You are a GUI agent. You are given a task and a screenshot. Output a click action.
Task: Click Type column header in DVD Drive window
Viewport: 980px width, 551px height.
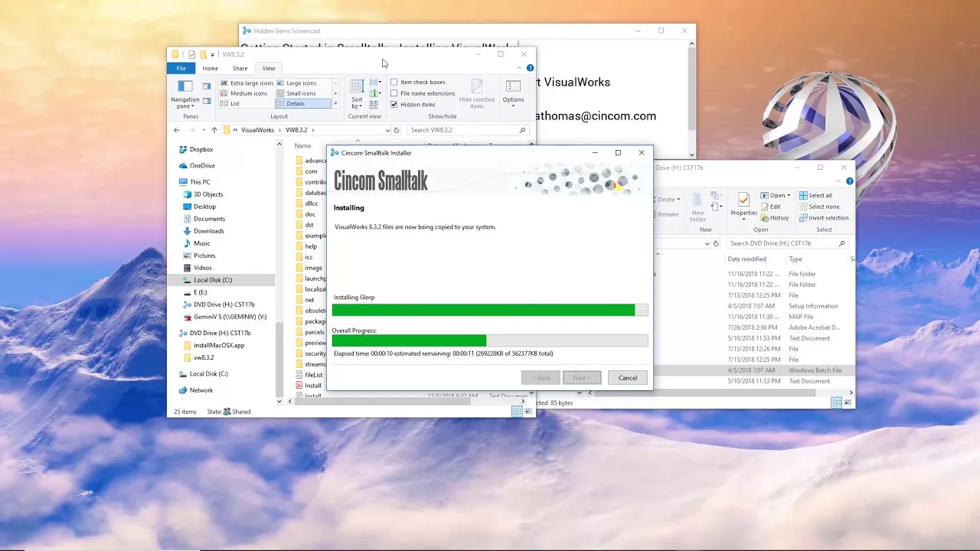click(x=795, y=259)
